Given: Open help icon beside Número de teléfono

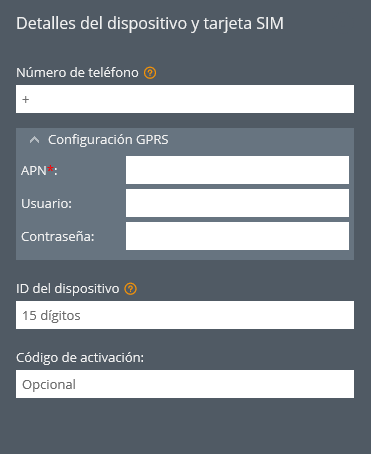Looking at the screenshot, I should [x=150, y=73].
